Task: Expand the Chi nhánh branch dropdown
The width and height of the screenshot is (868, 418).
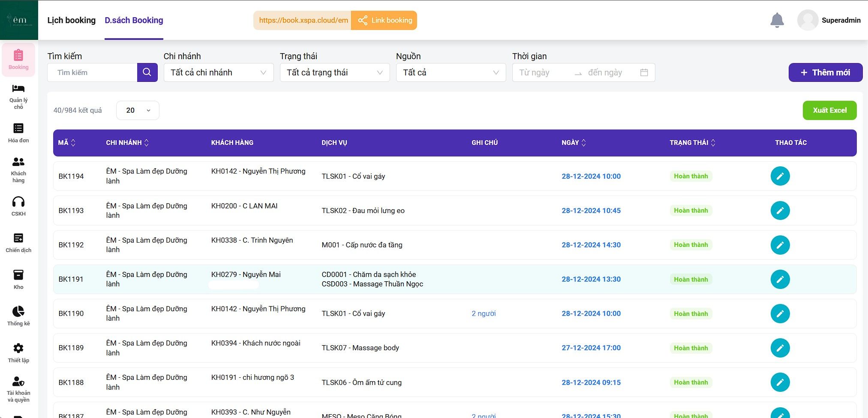Action: click(219, 72)
